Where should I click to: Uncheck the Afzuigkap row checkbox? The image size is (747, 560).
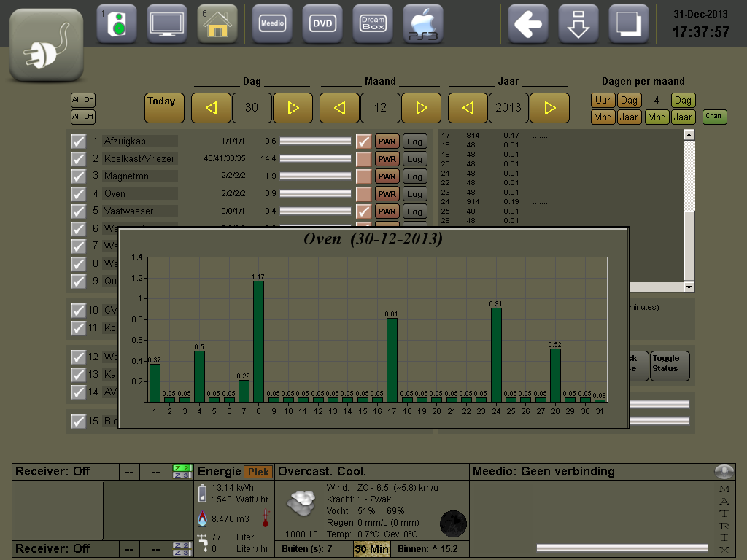pos(78,141)
